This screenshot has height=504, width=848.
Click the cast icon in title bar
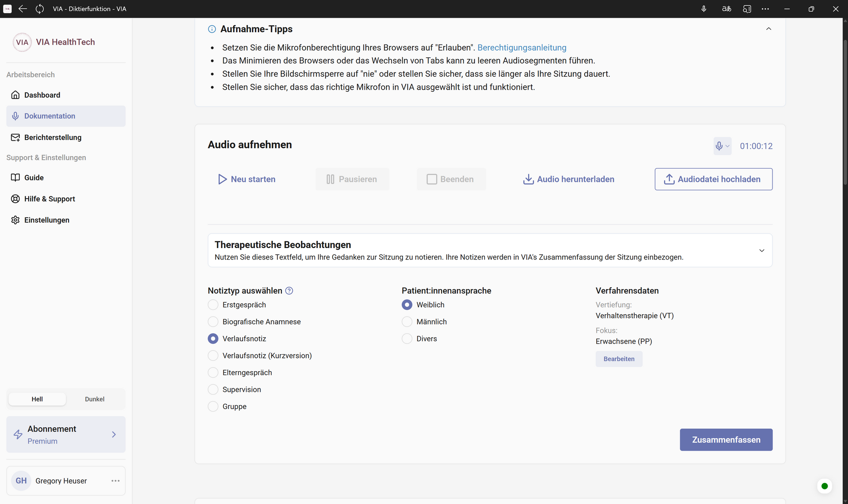747,9
